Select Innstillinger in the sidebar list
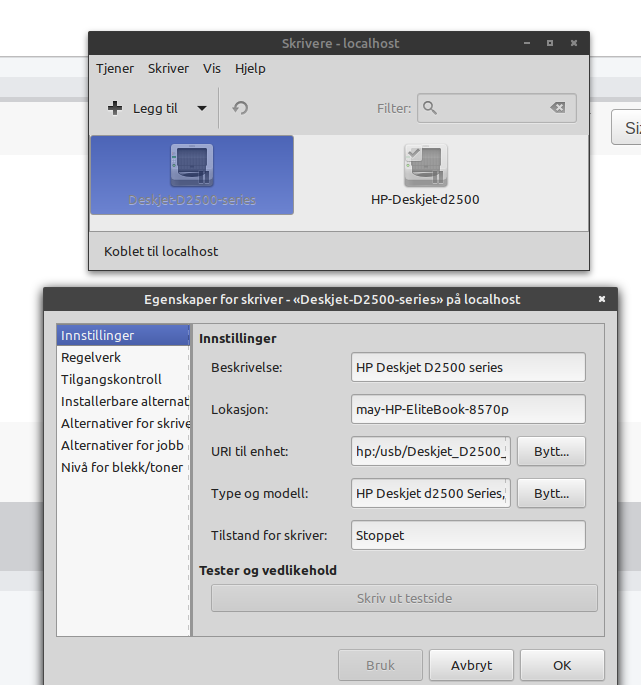The height and width of the screenshot is (685, 641). click(123, 336)
